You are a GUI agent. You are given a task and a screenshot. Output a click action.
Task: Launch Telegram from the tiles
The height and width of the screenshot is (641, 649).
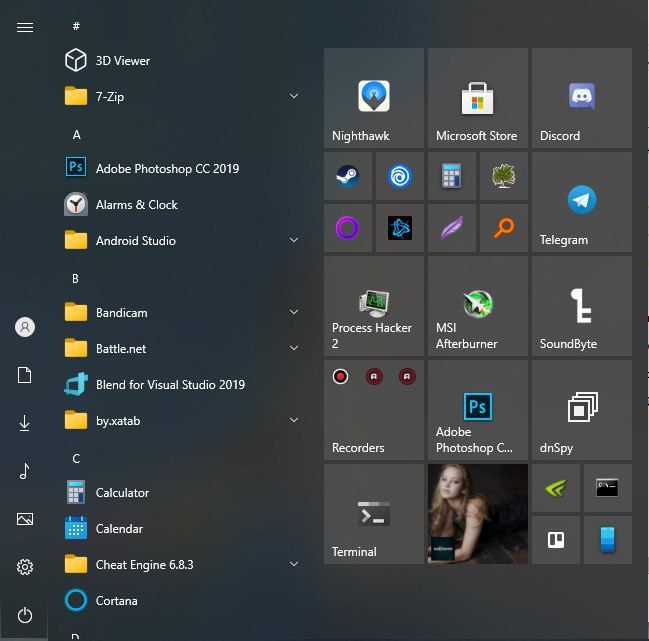click(582, 202)
